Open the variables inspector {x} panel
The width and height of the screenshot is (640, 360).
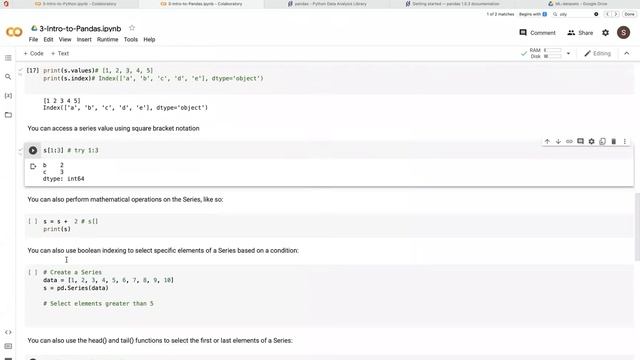[8, 96]
